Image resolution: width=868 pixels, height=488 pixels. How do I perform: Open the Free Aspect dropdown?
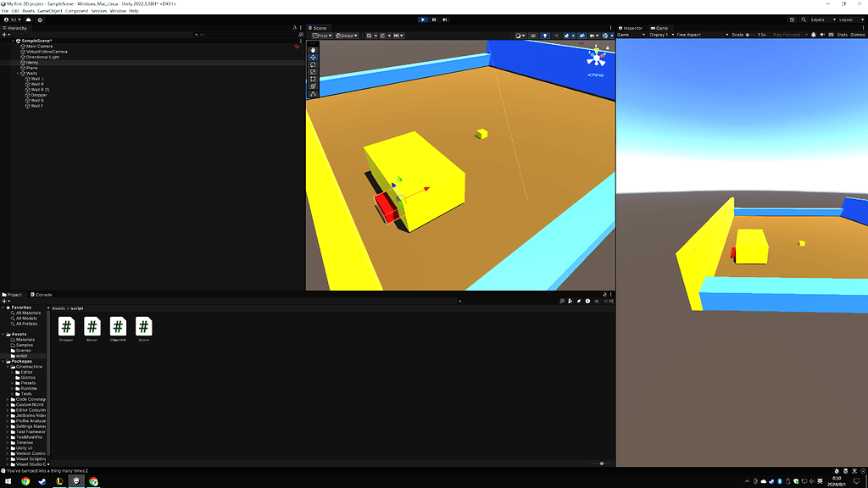(x=689, y=36)
